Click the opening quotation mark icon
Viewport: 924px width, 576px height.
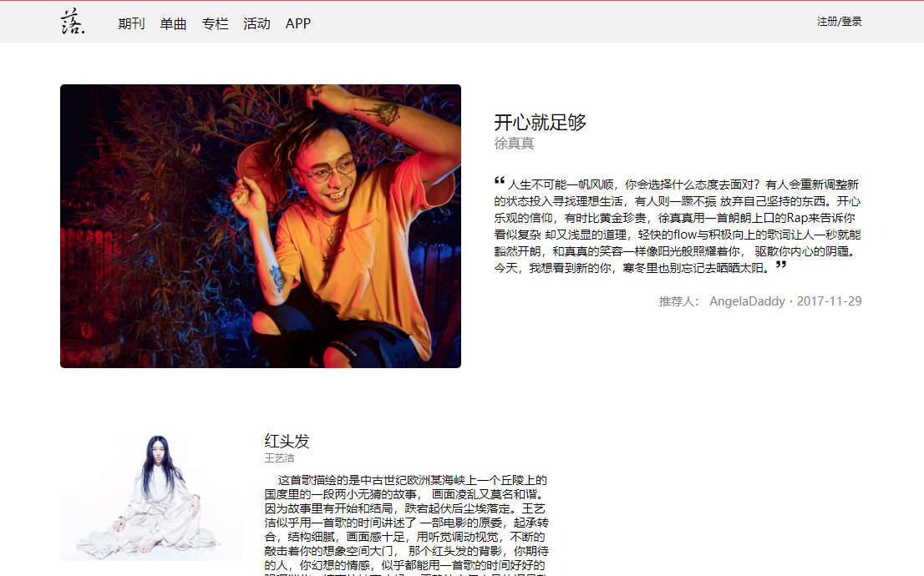pos(499,181)
